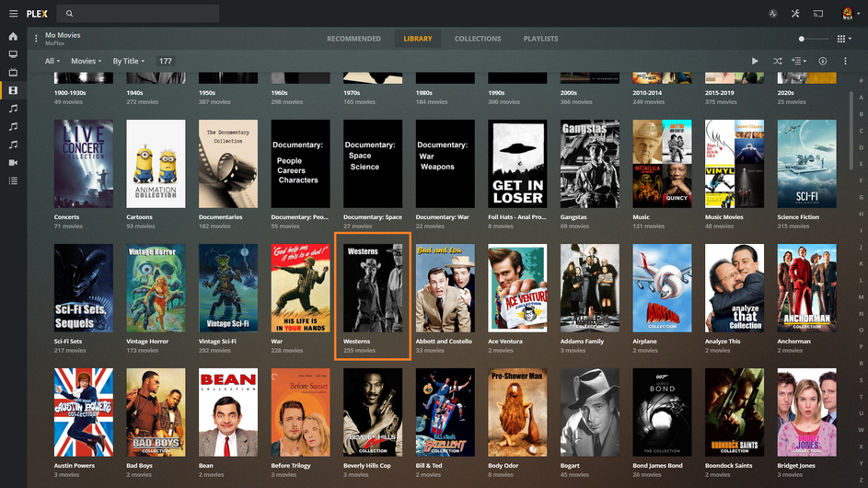Screen dimensions: 868x488
Task: Open the Bond James Bond poster
Action: (662, 412)
